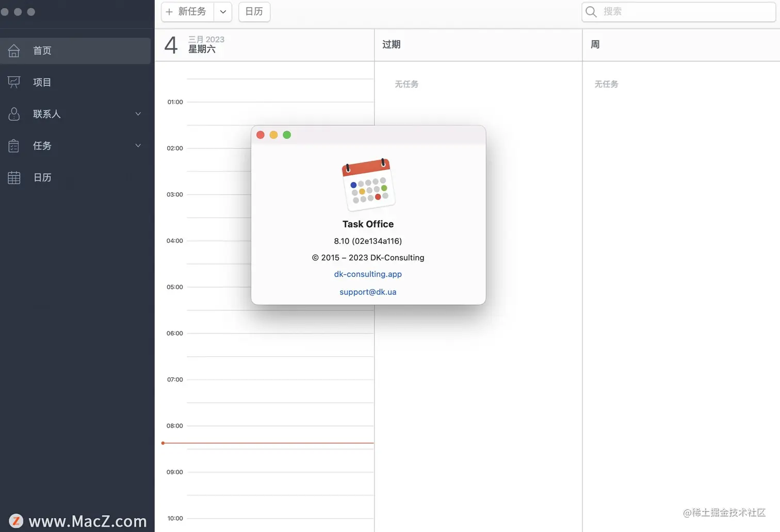Click the 04:00 time slot label
780x532 pixels.
click(175, 241)
